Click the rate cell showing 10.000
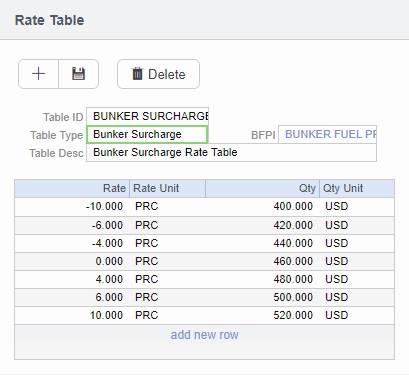The image size is (409, 375). [x=72, y=315]
